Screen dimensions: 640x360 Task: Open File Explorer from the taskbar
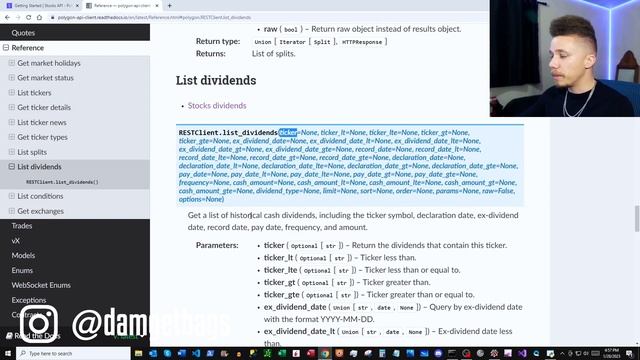pyautogui.click(x=138, y=353)
